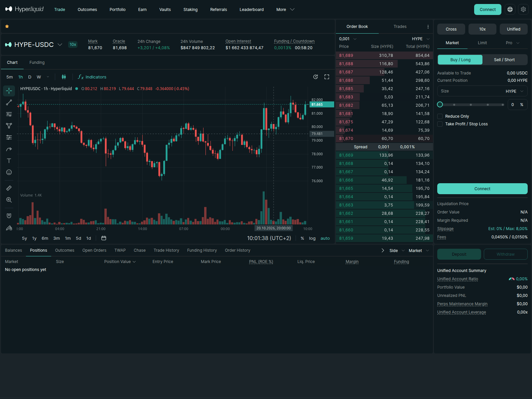This screenshot has height=399, width=532.
Task: Activate the chart zoom-in tool
Action: click(9, 200)
